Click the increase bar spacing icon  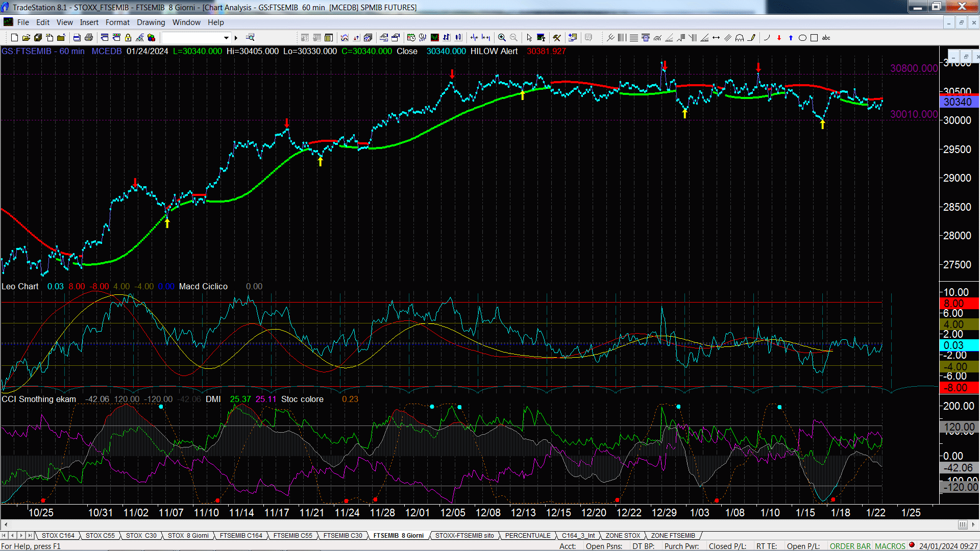[x=486, y=37]
